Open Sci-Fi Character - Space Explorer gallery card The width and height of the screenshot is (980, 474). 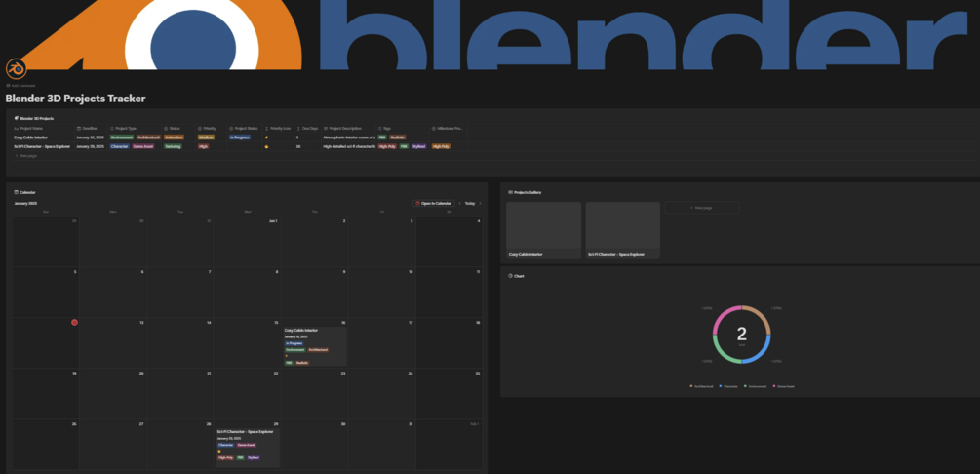[622, 230]
